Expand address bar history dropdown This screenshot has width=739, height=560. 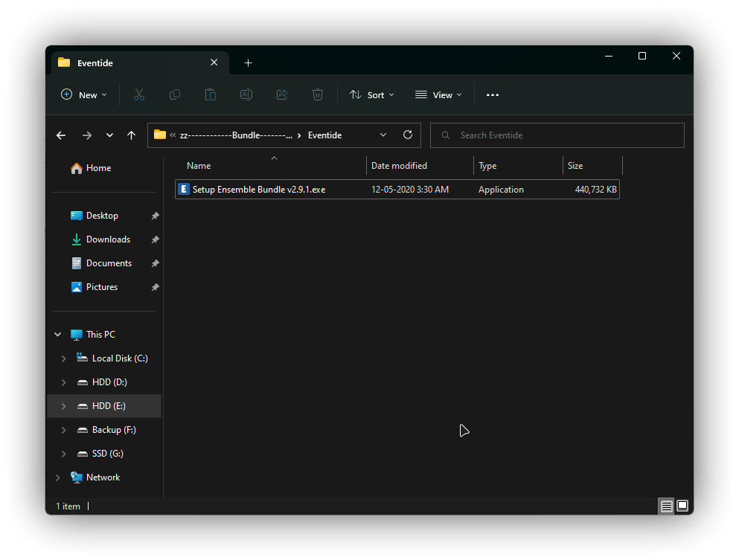click(383, 135)
